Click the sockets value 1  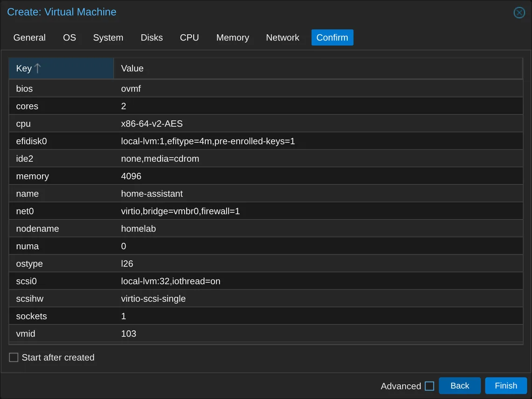click(x=318, y=316)
